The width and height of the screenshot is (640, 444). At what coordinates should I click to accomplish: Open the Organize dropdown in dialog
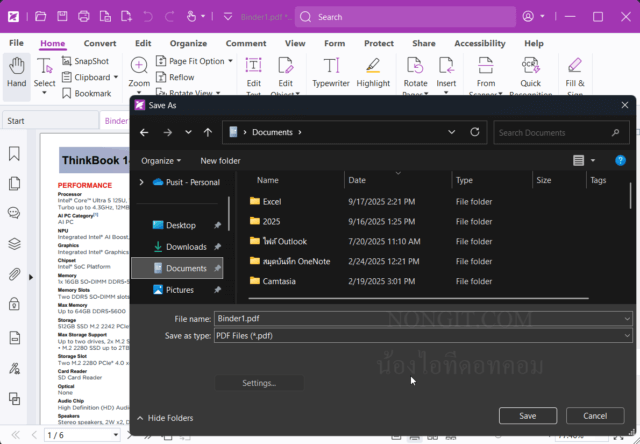(x=161, y=161)
